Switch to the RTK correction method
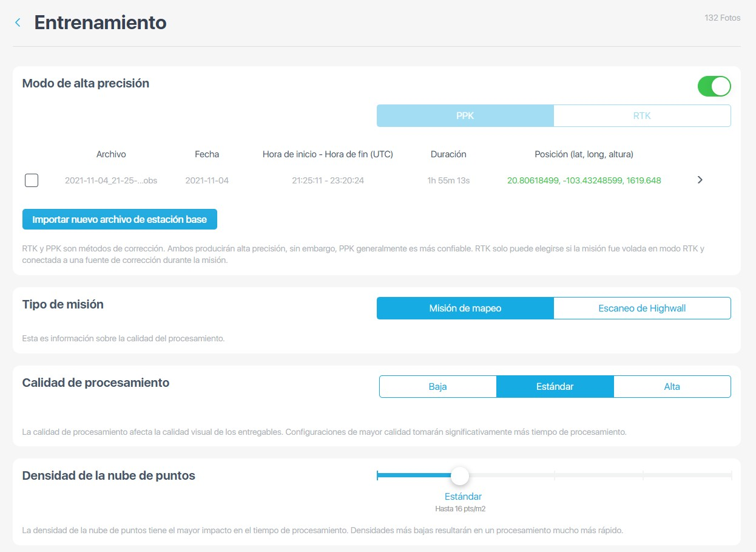This screenshot has height=552, width=756. point(641,115)
